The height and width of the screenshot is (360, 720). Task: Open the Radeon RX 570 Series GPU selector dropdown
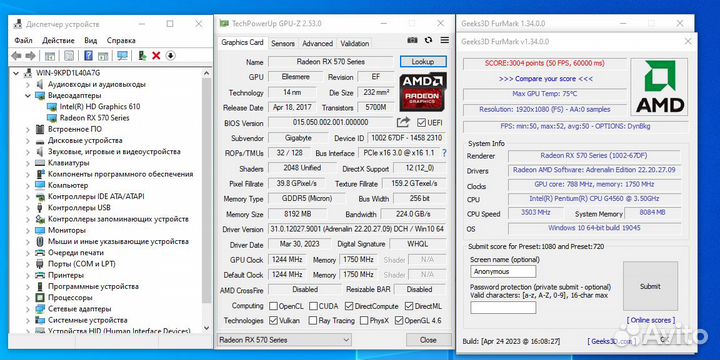pos(284,340)
